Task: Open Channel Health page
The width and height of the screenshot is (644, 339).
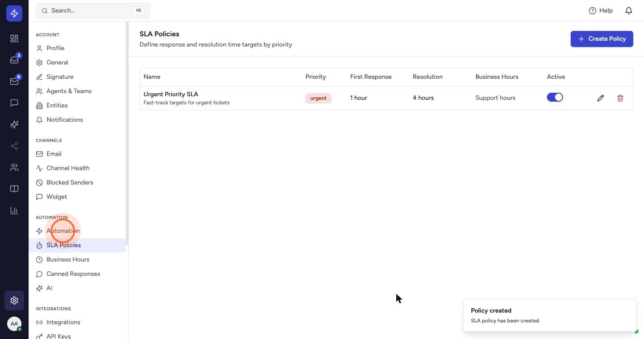Action: 77,168
